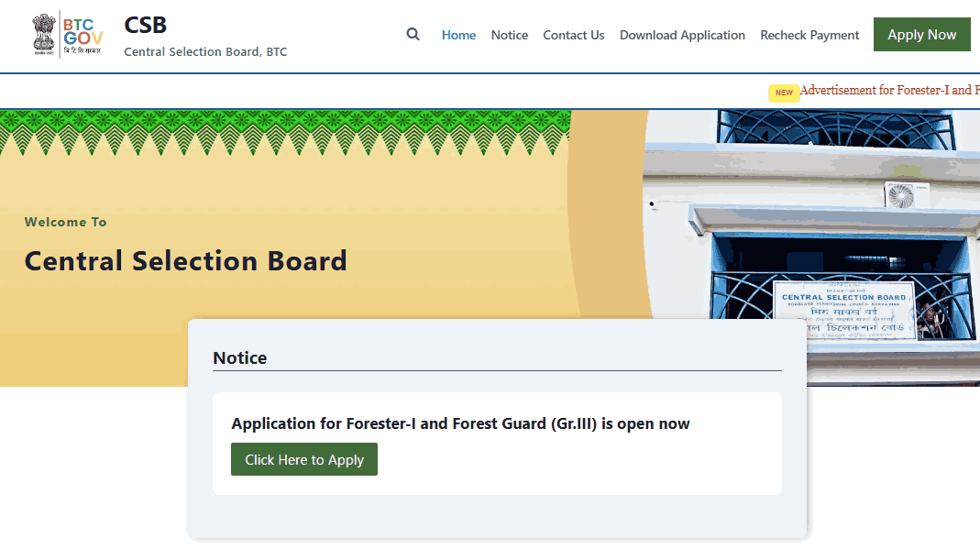Click the Notice panel heading
This screenshot has width=980, height=560.
click(x=240, y=357)
